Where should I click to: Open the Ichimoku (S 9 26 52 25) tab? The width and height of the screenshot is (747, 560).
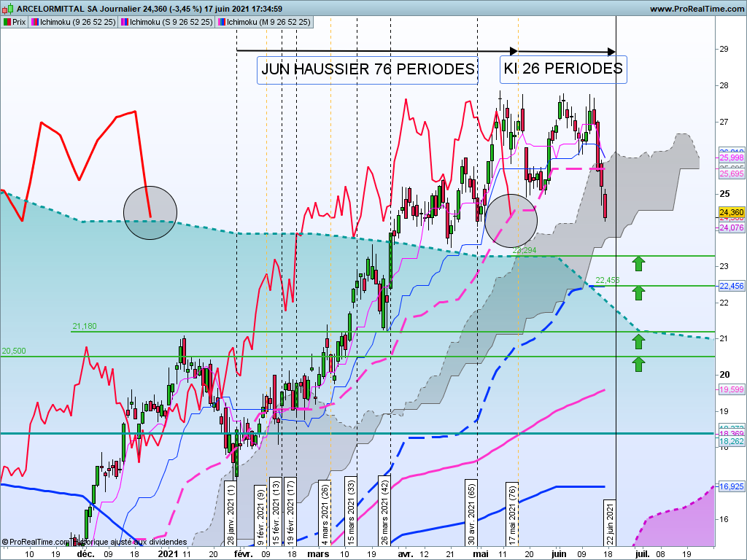166,22
